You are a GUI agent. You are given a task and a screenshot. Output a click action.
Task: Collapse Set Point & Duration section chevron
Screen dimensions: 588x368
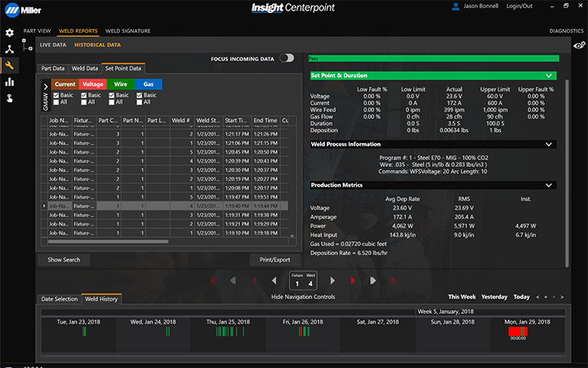click(x=549, y=75)
